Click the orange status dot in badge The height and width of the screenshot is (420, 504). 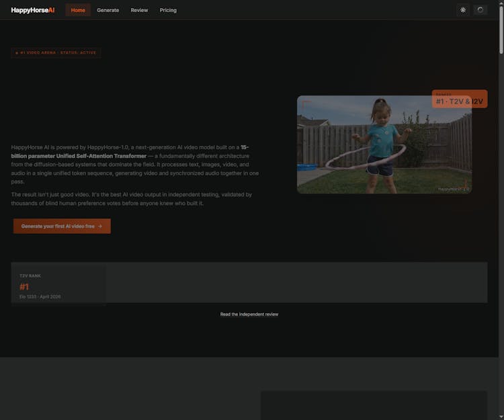(17, 52)
